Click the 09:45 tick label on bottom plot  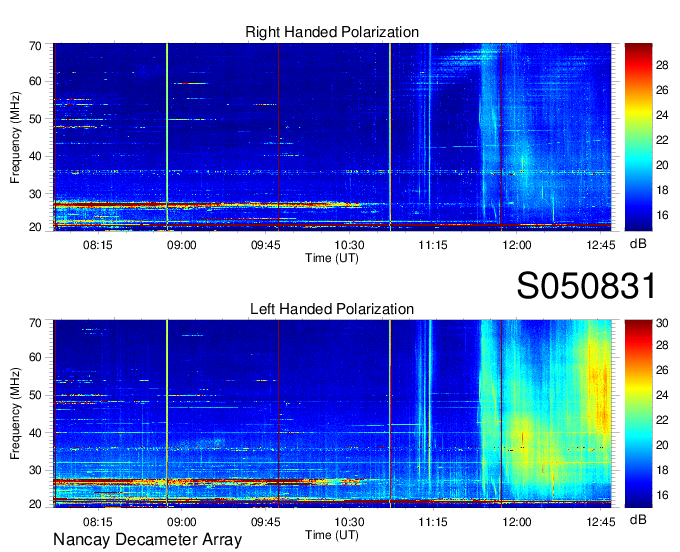[265, 522]
